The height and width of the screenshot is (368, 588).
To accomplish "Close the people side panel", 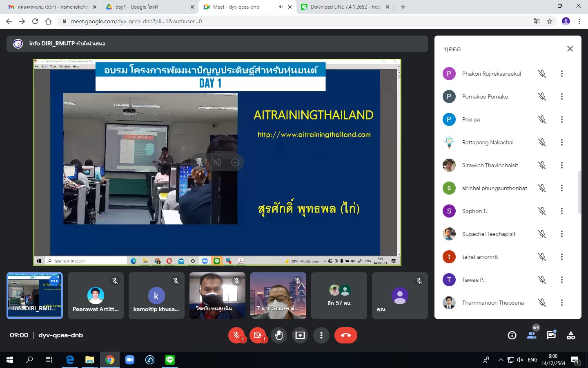I will coord(570,49).
